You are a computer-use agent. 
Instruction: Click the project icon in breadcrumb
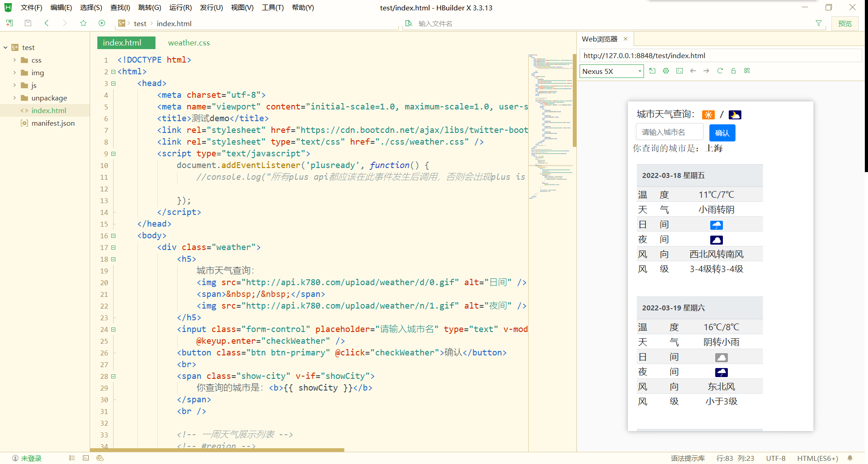coord(122,23)
